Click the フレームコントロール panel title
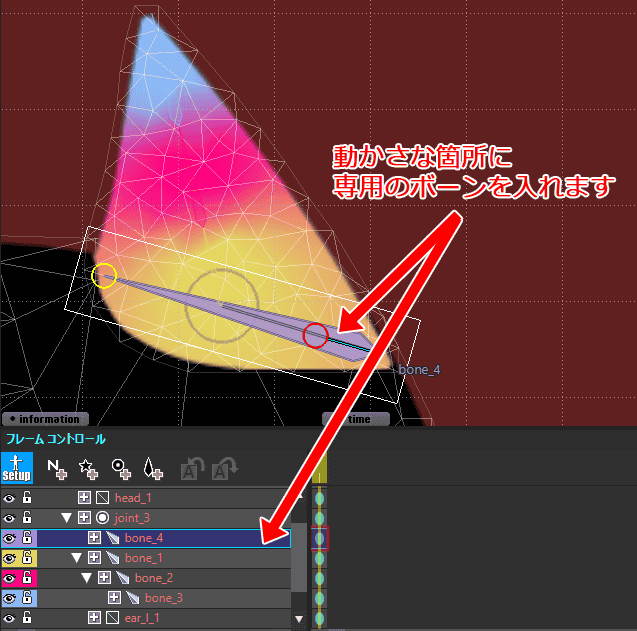Image resolution: width=637 pixels, height=631 pixels. pos(56,439)
